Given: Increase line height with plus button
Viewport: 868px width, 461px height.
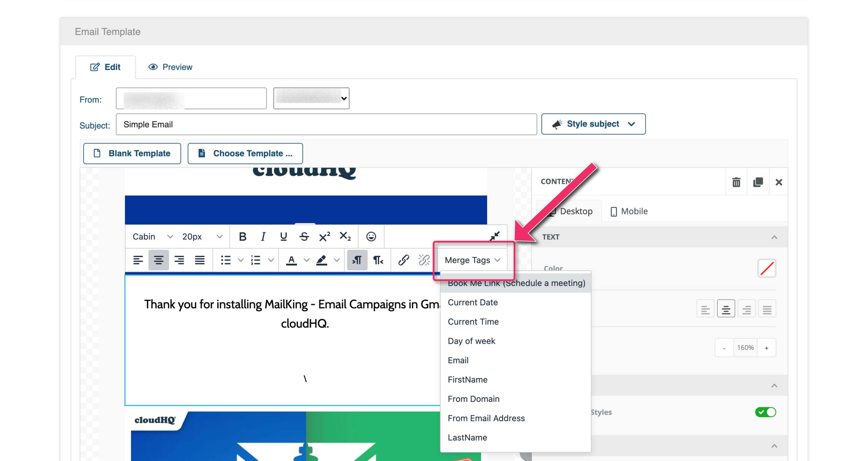Looking at the screenshot, I should 766,348.
